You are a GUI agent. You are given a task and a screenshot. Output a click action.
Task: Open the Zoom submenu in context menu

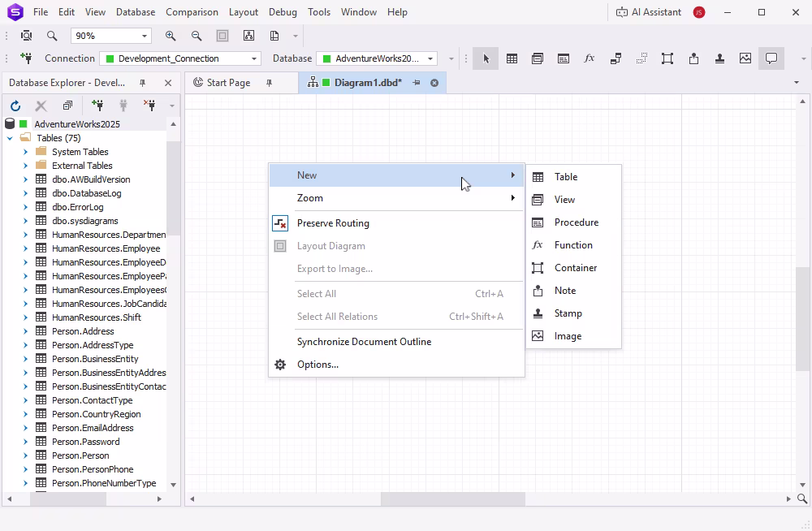(397, 198)
